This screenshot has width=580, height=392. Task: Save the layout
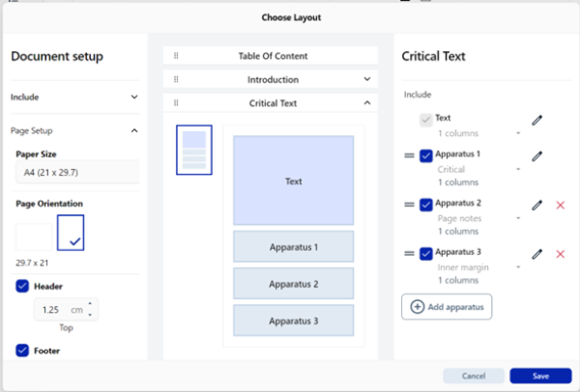click(x=540, y=376)
